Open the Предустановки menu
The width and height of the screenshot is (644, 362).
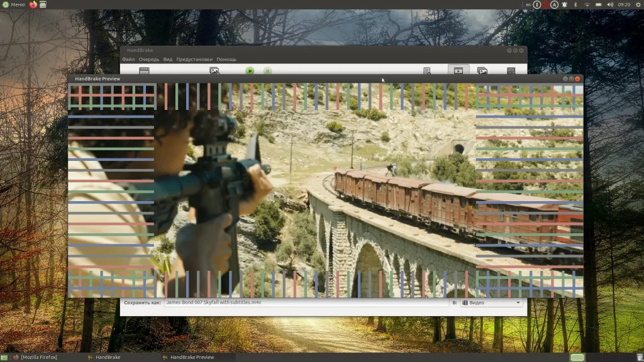(194, 60)
